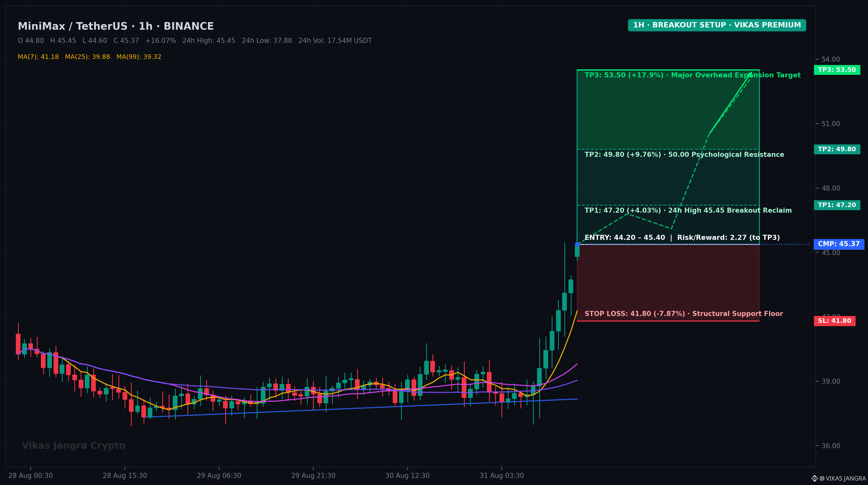Click the open value O 44.80
The height and width of the screenshot is (485, 868).
tap(31, 41)
